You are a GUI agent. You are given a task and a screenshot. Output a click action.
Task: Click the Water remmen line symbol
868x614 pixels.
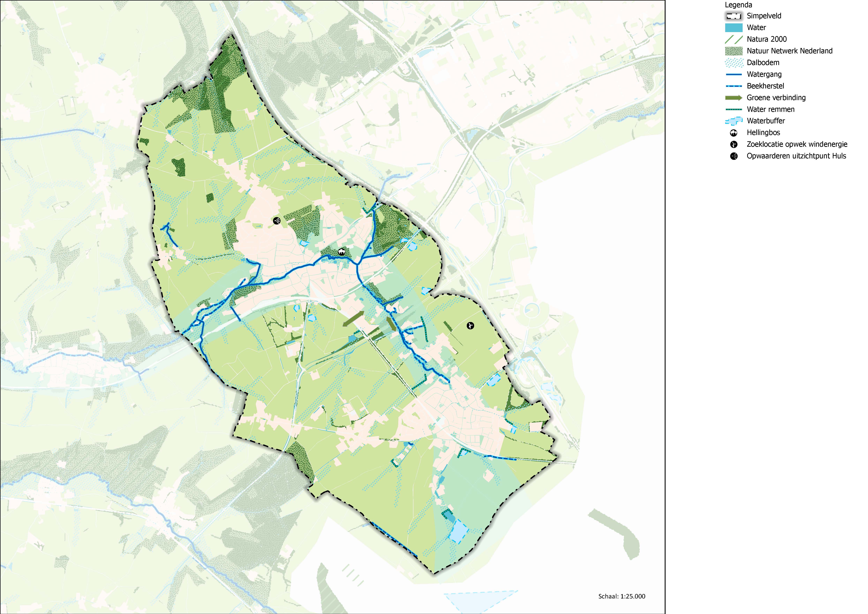[733, 109]
